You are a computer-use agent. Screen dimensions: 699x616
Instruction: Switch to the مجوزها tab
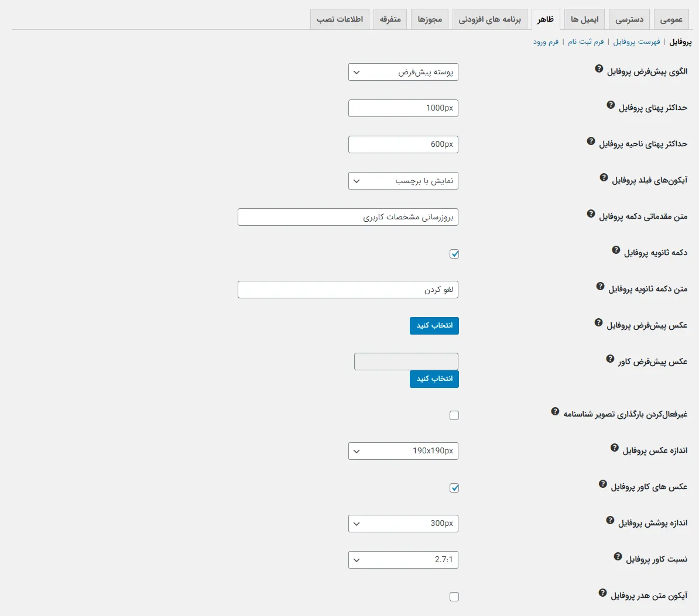click(x=430, y=20)
